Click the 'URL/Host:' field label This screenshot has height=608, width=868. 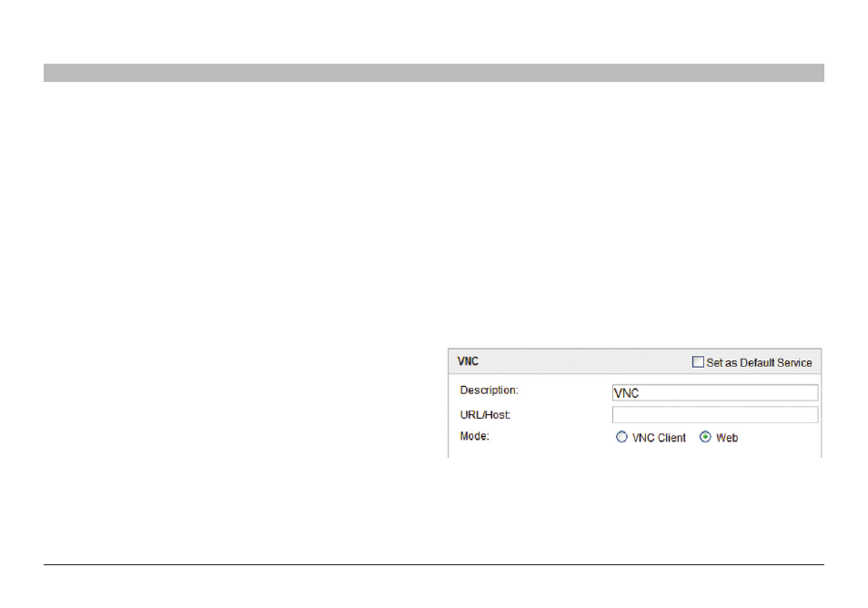485,415
